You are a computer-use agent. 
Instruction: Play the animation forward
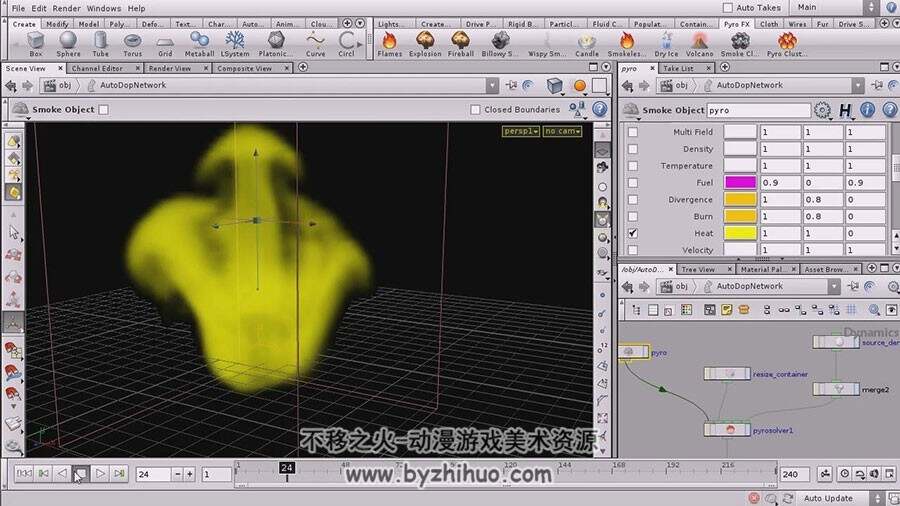(100, 473)
